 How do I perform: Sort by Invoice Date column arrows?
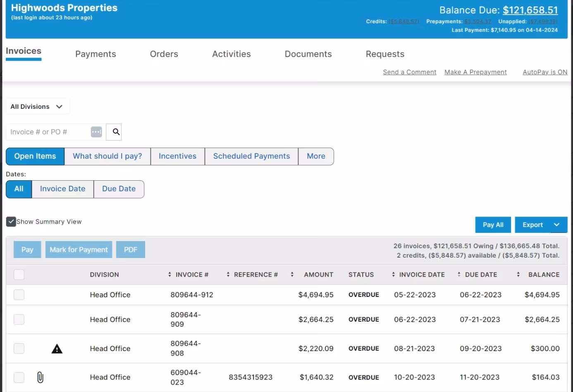pyautogui.click(x=393, y=275)
